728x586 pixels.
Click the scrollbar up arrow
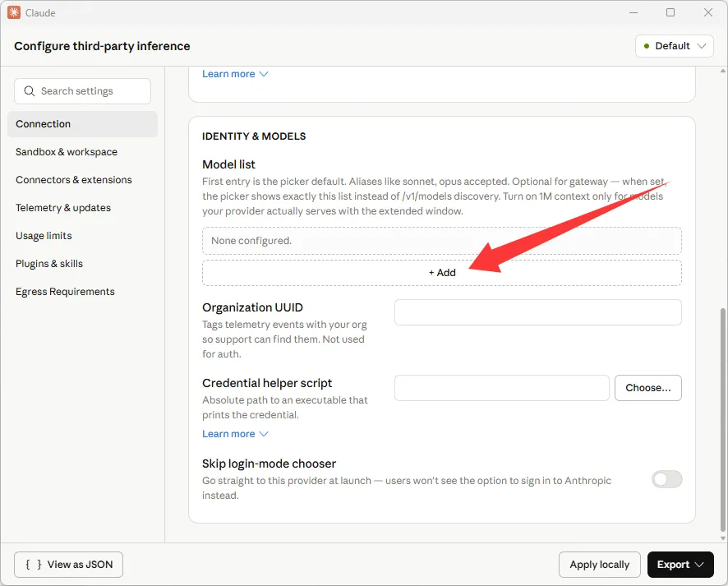tap(723, 71)
